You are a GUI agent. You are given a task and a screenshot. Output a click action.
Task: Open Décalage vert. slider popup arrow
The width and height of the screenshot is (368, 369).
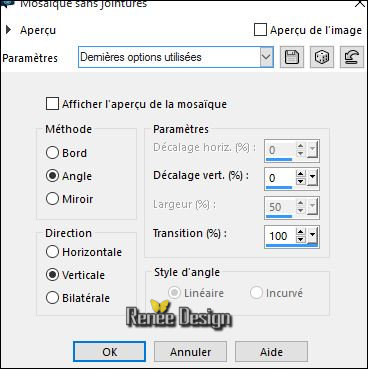(x=312, y=178)
